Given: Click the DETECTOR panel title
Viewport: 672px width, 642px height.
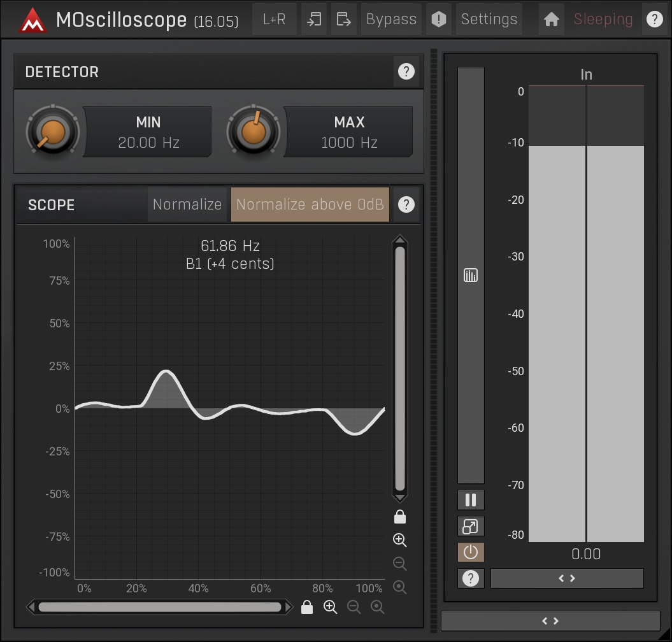Looking at the screenshot, I should pos(62,71).
